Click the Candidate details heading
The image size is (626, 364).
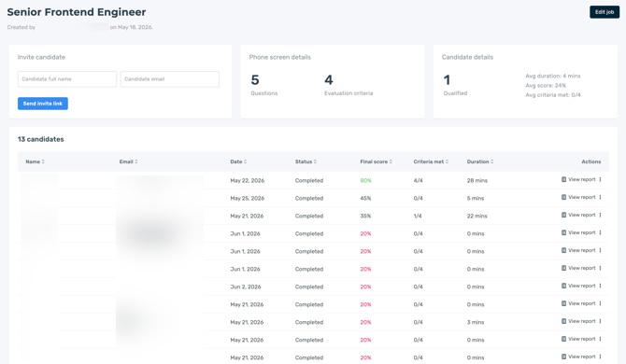tap(467, 58)
